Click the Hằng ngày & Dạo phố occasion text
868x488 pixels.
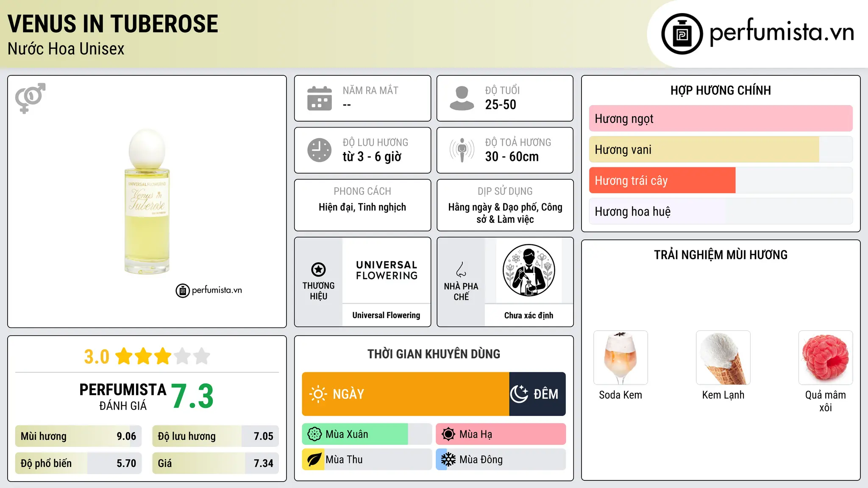505,213
